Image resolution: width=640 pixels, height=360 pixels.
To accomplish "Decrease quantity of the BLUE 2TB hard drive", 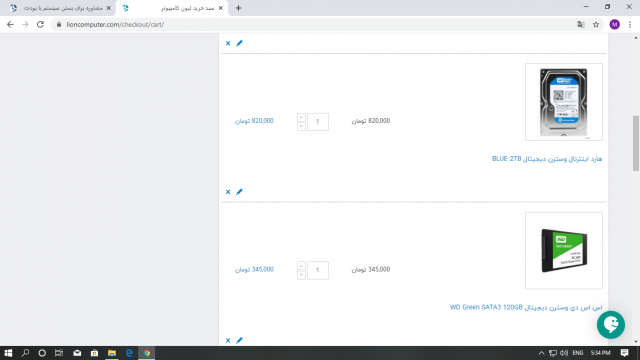I will 301,126.
